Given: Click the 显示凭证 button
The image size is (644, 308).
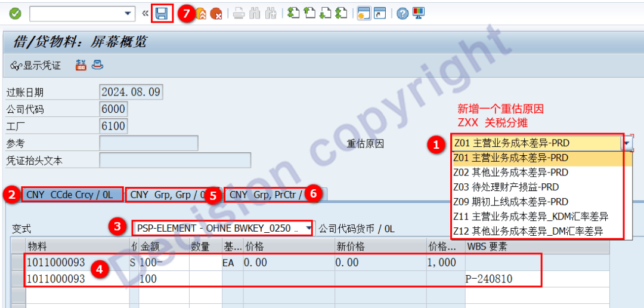Looking at the screenshot, I should pyautogui.click(x=36, y=65).
